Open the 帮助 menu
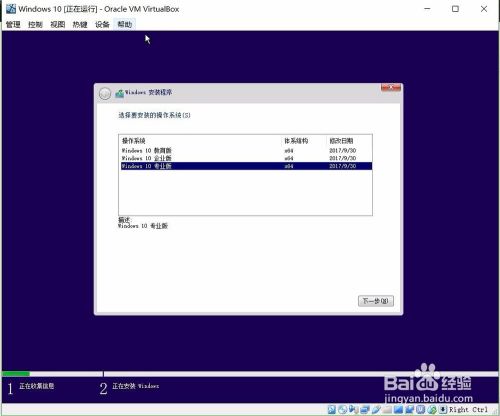The height and width of the screenshot is (416, 500). 125,24
